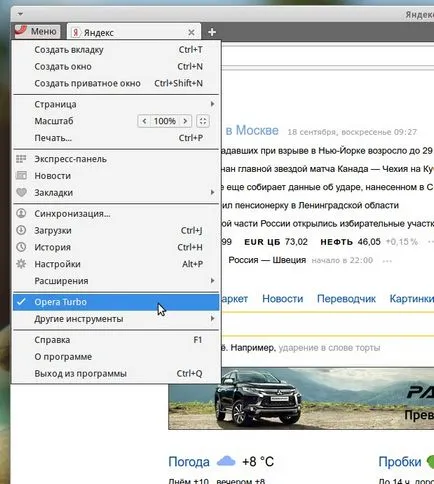This screenshot has height=484, width=434.
Task: Click news about матча Канада — Чехия
Action: coord(327,169)
